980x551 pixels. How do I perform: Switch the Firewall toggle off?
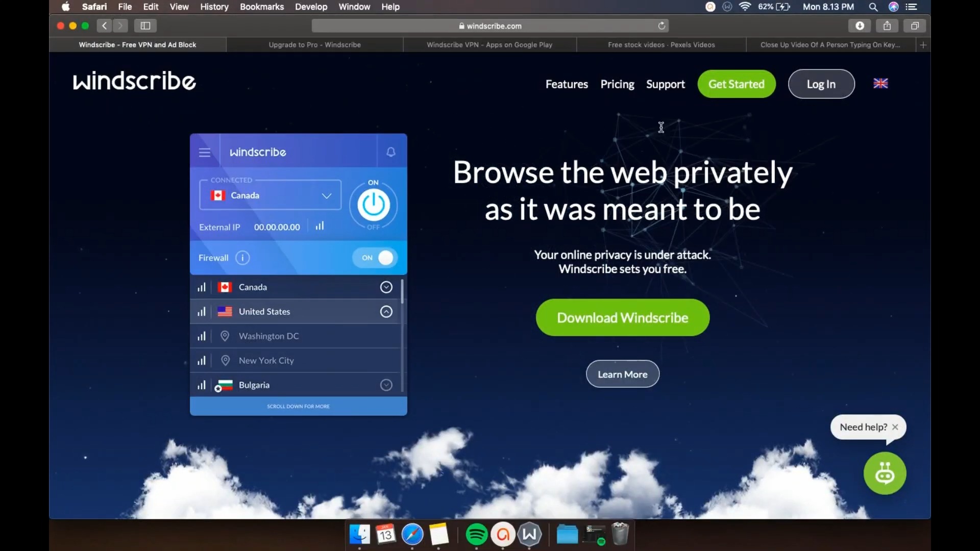[x=376, y=258]
